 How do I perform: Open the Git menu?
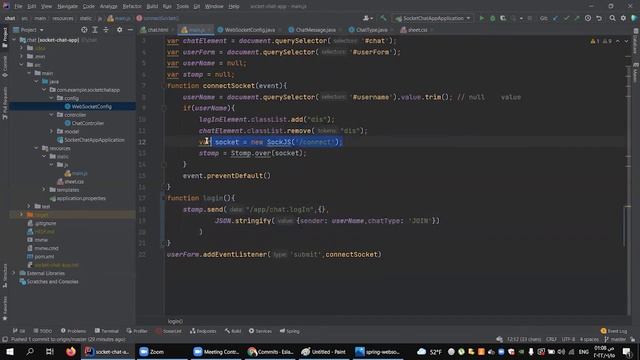[x=197, y=6]
